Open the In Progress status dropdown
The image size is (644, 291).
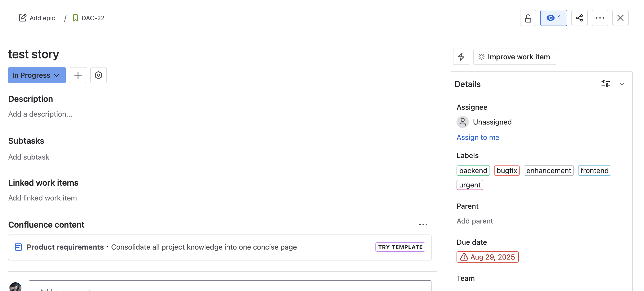(37, 75)
